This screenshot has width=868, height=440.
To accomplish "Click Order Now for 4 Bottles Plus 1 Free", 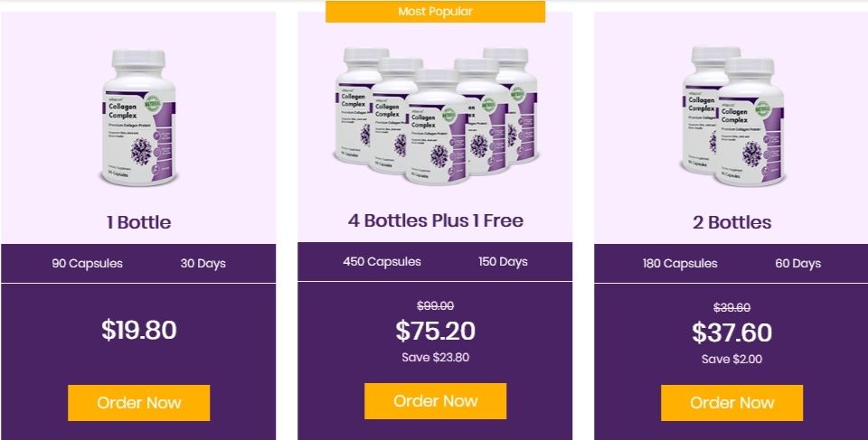I will tap(435, 401).
